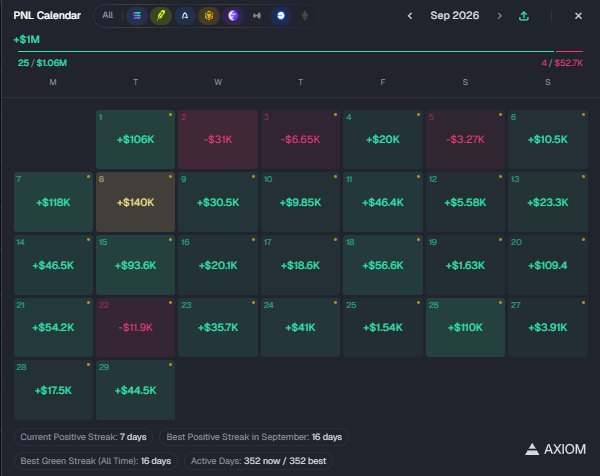Select the All chains filter
Screen dimensions: 600x476
(x=108, y=15)
